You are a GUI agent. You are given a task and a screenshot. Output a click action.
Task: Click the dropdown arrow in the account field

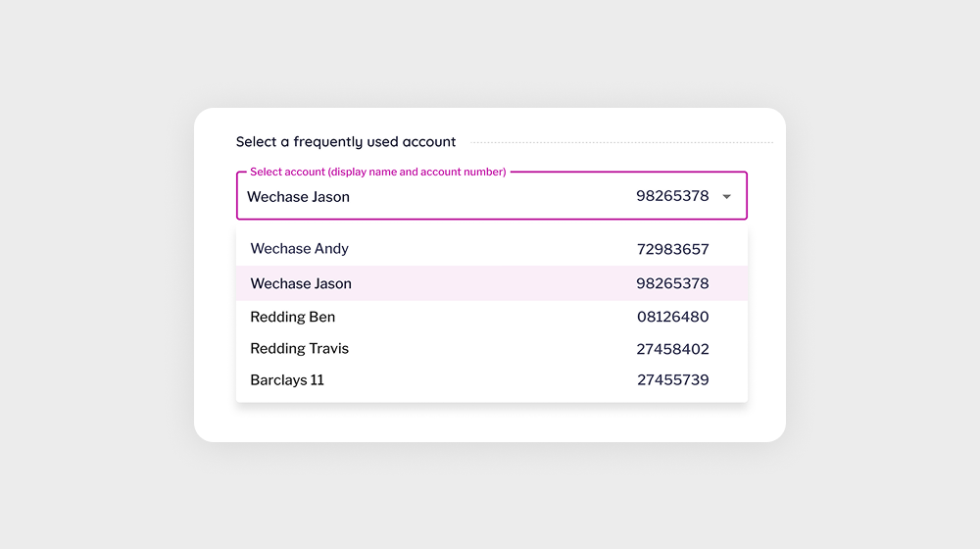tap(726, 197)
